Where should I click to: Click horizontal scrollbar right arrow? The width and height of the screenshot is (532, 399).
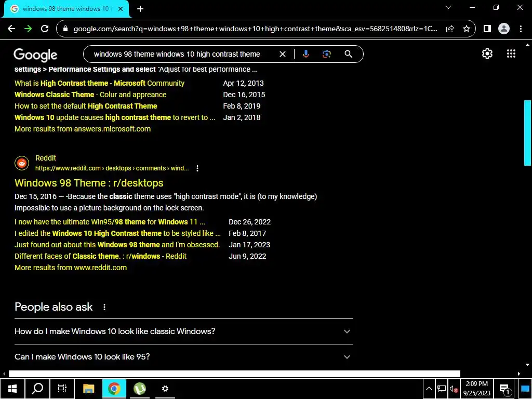(519, 374)
